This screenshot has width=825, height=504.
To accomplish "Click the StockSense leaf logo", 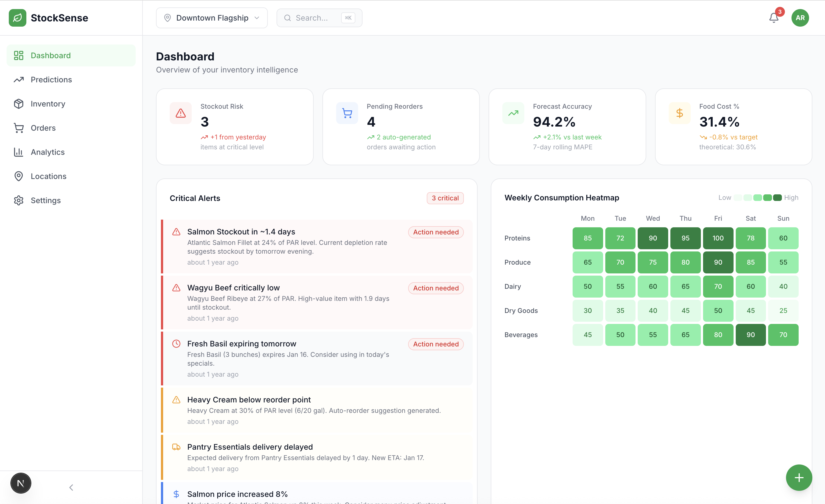I will coord(17,18).
